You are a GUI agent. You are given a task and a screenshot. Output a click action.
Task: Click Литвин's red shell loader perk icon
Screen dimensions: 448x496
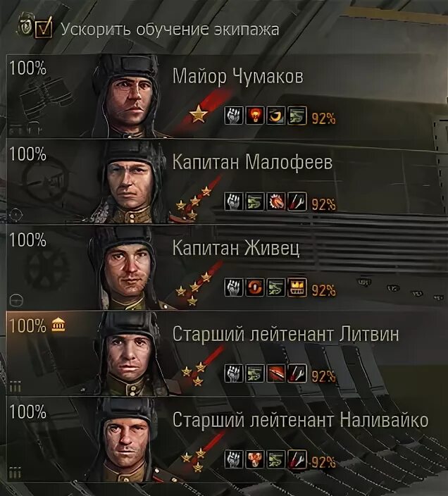276,373
